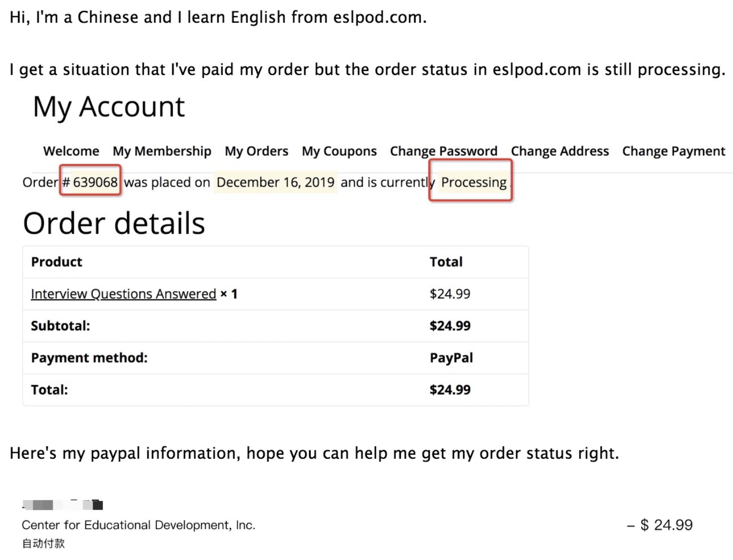Click the Total column header in the table's top row
Viewport: 733px width, 560px height.
tap(446, 262)
